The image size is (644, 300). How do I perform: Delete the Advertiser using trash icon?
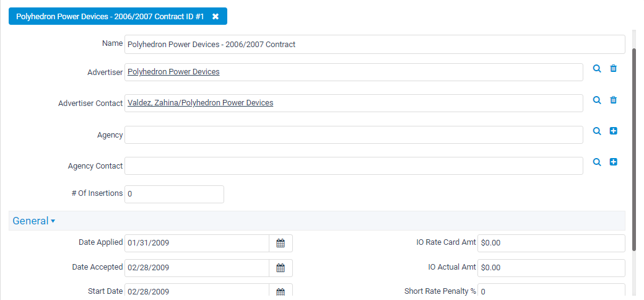click(x=613, y=69)
